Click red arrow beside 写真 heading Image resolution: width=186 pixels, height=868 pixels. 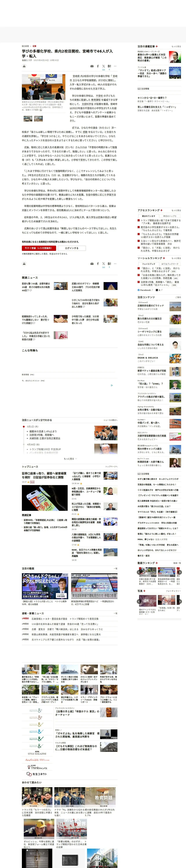pos(144,591)
